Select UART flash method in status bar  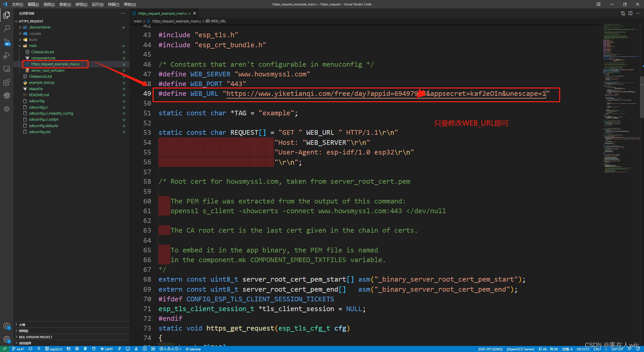coord(107,349)
